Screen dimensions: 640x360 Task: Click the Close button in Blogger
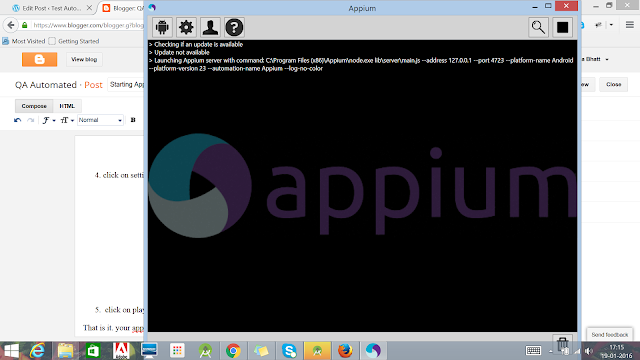click(x=613, y=84)
